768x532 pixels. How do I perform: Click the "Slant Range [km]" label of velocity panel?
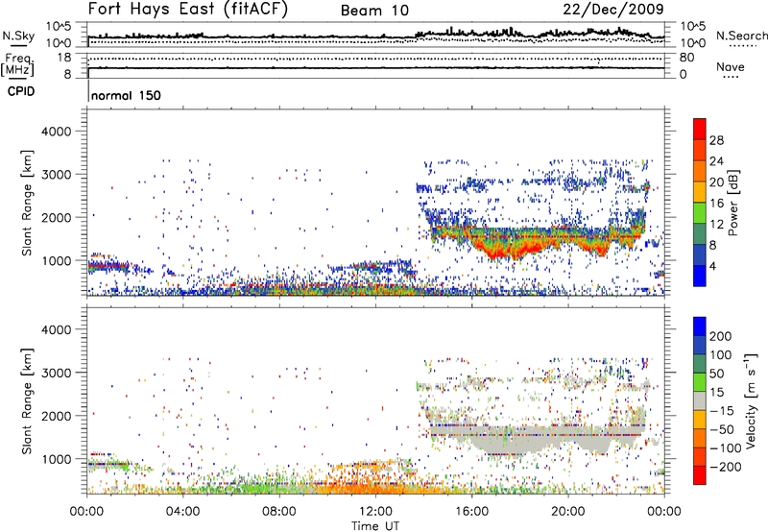pyautogui.click(x=27, y=400)
